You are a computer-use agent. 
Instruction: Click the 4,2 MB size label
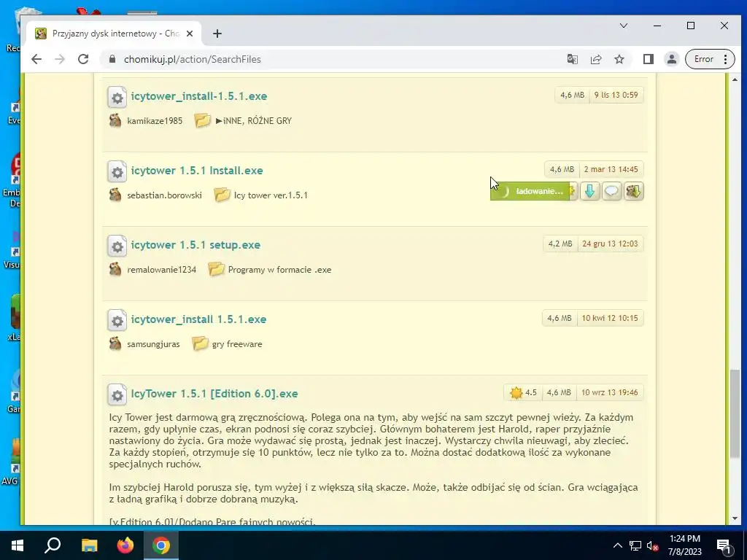(x=560, y=244)
